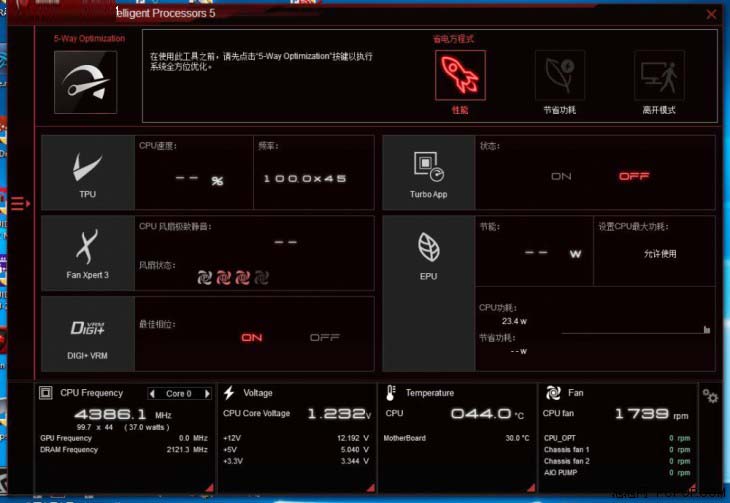Click the GPU Frequency row
Image resolution: width=730 pixels, height=503 pixels.
tap(124, 438)
